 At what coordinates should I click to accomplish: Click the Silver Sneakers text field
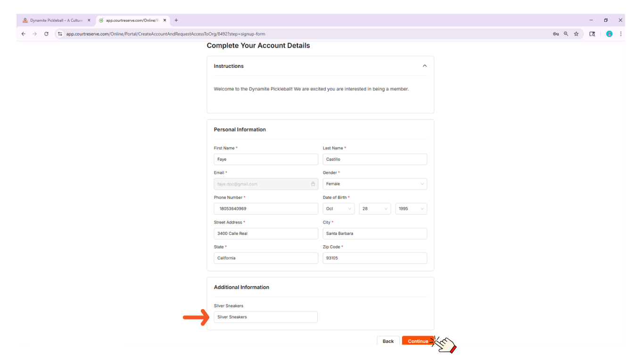[x=265, y=317]
